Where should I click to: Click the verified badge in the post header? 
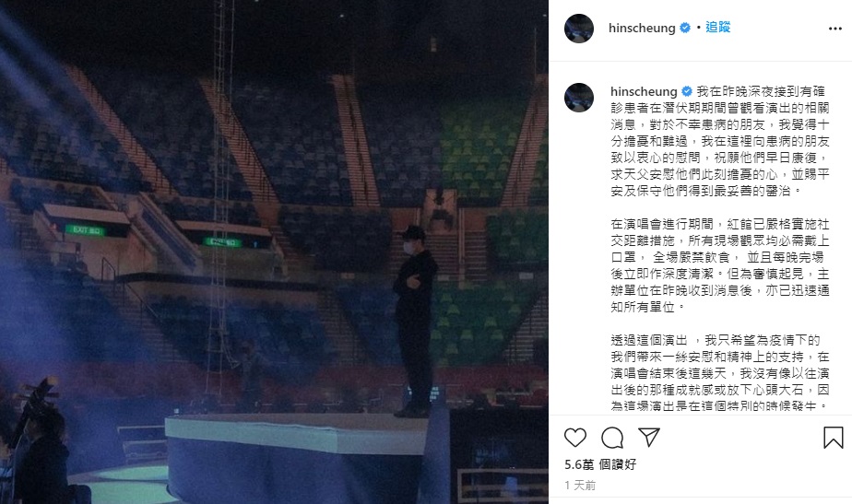pos(685,28)
